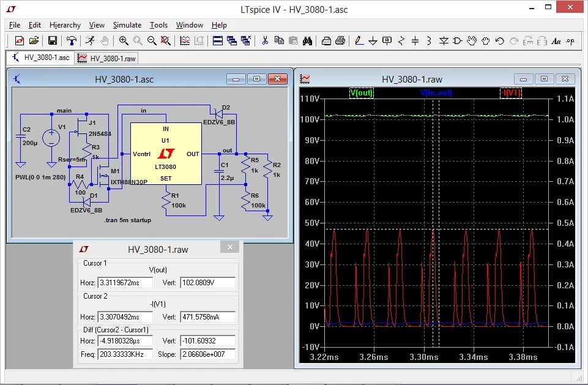Click Diff Horz field -4.9180328µs
The height and width of the screenshot is (385, 588).
click(x=125, y=341)
